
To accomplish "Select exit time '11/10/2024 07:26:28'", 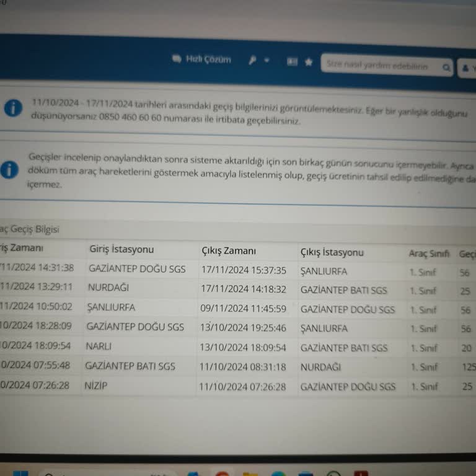I will coord(242,387).
